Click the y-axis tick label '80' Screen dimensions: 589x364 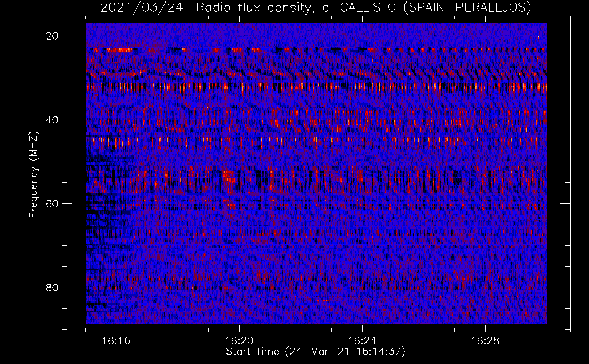[x=52, y=288]
